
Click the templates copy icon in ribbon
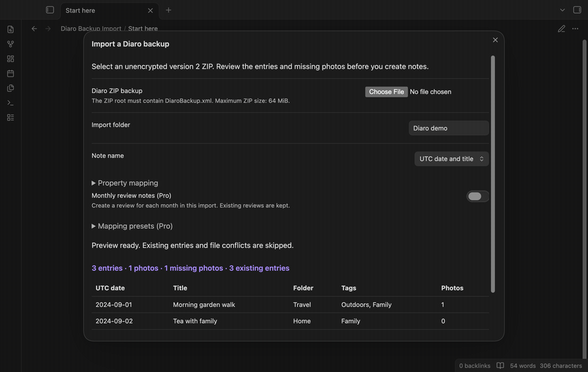pyautogui.click(x=10, y=88)
